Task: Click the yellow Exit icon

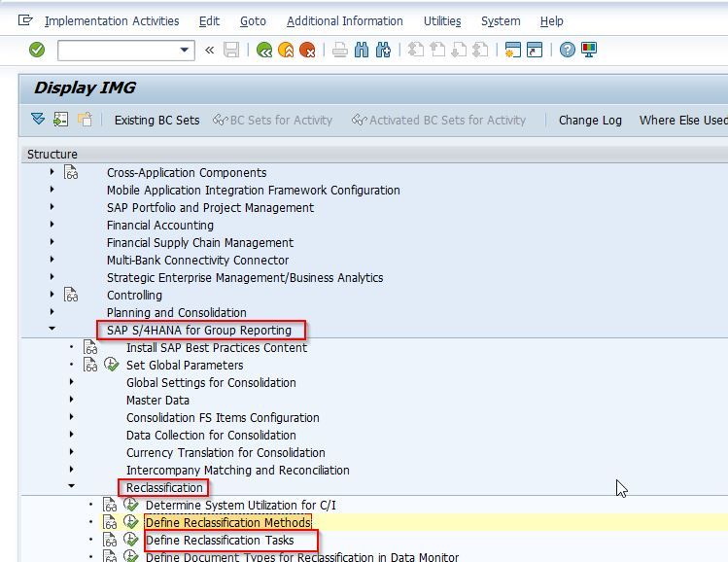Action: tap(286, 50)
